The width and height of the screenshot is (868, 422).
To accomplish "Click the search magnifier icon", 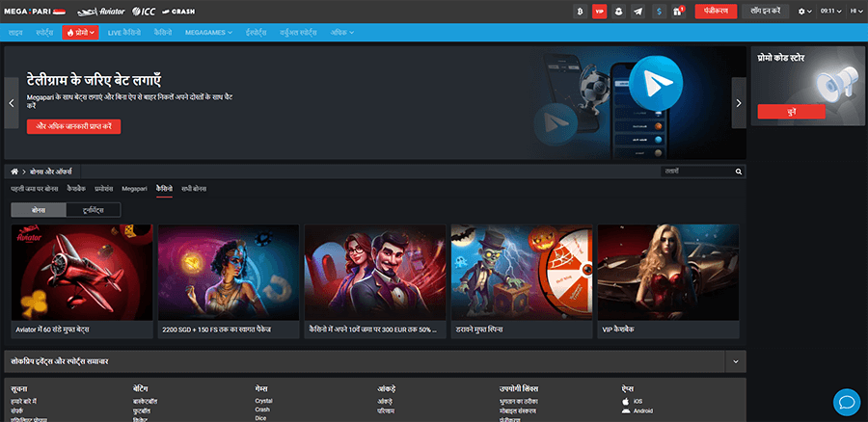I will [x=739, y=171].
